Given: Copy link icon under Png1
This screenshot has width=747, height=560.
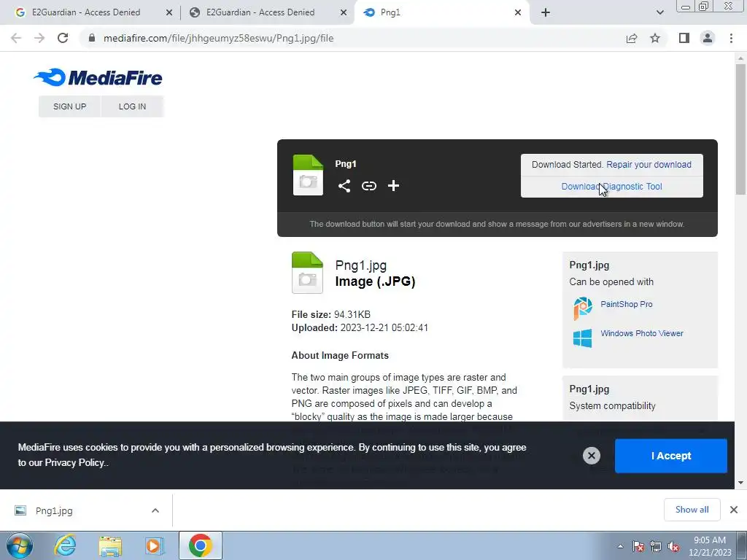Looking at the screenshot, I should (368, 186).
